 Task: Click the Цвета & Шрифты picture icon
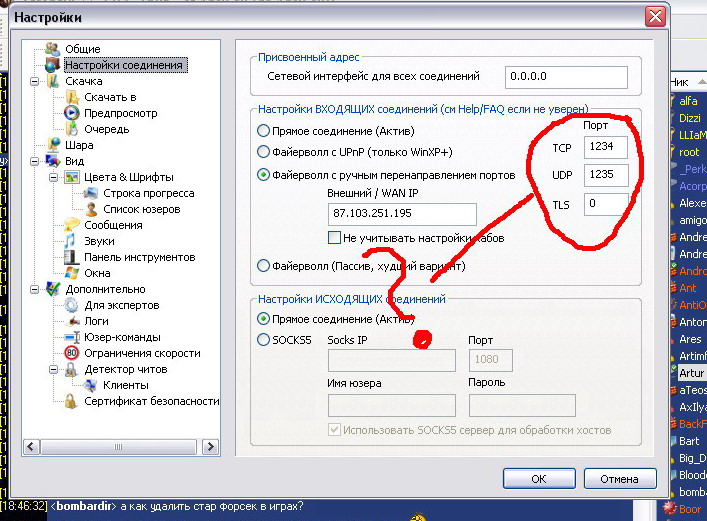[x=72, y=177]
